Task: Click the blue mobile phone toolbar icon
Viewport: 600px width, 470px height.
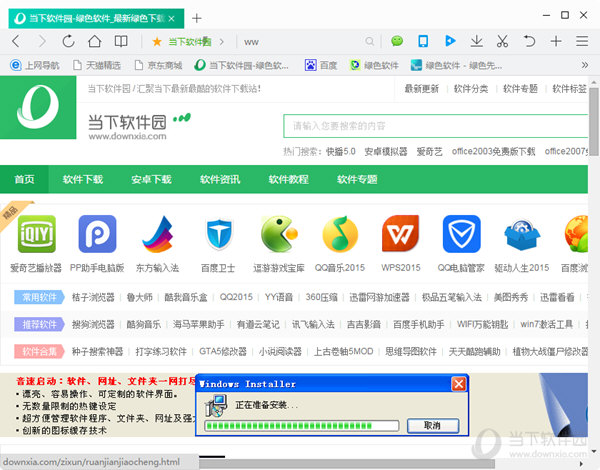Action: click(423, 41)
